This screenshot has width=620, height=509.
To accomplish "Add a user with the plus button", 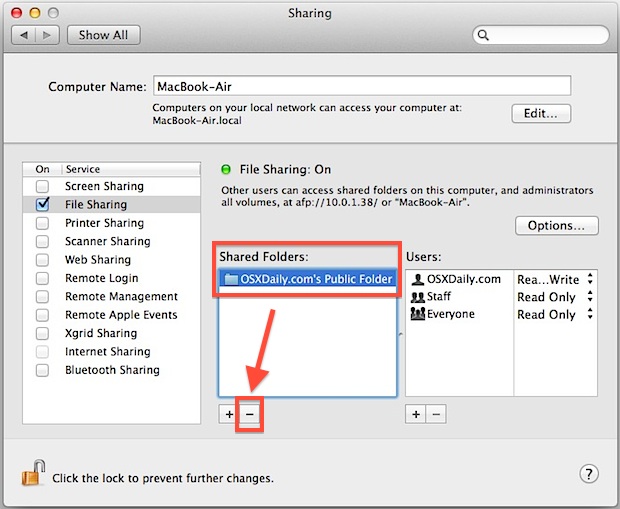I will click(x=416, y=414).
